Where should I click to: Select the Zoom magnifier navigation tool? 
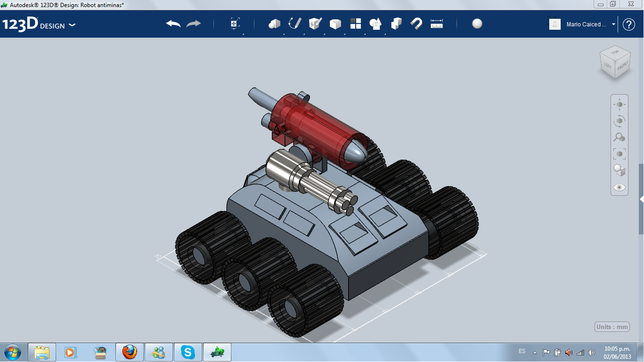(x=620, y=137)
